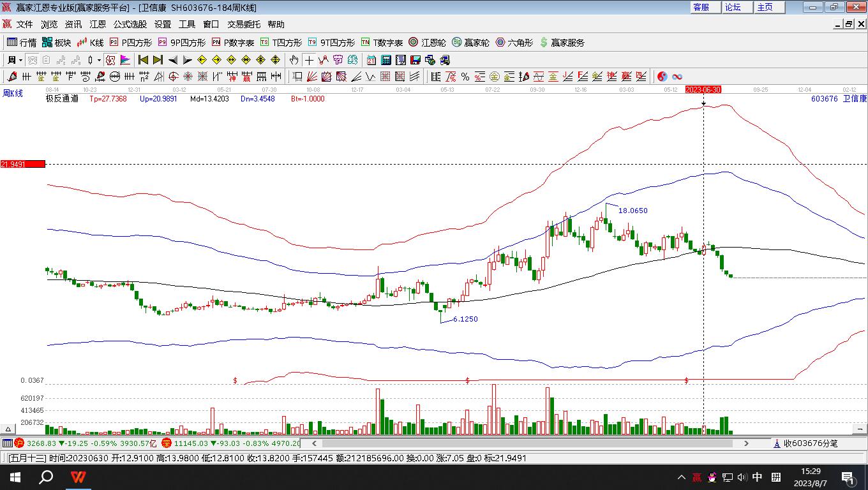Select the hand pan tool
868x490 pixels.
coord(293,60)
